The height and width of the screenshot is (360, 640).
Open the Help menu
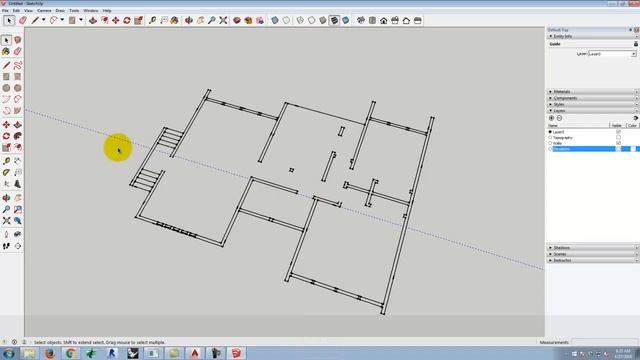(107, 11)
